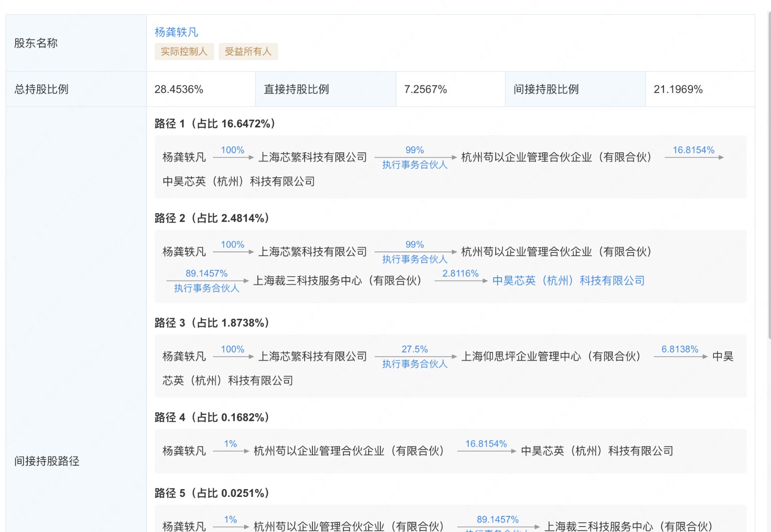Select direct shareholding value 7.2567%
Image resolution: width=771 pixels, height=532 pixels.
425,89
